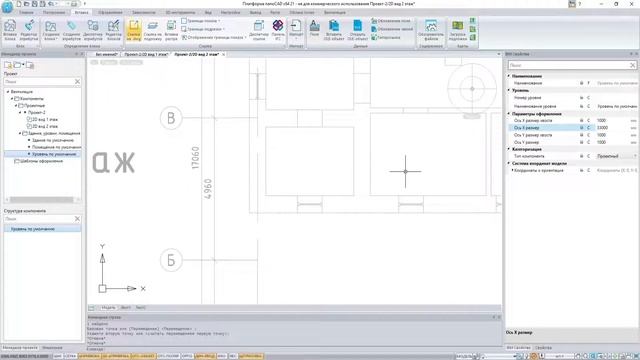Open the Отображение границ показа dropdown
Screen dimensions: 640x360
245,38
